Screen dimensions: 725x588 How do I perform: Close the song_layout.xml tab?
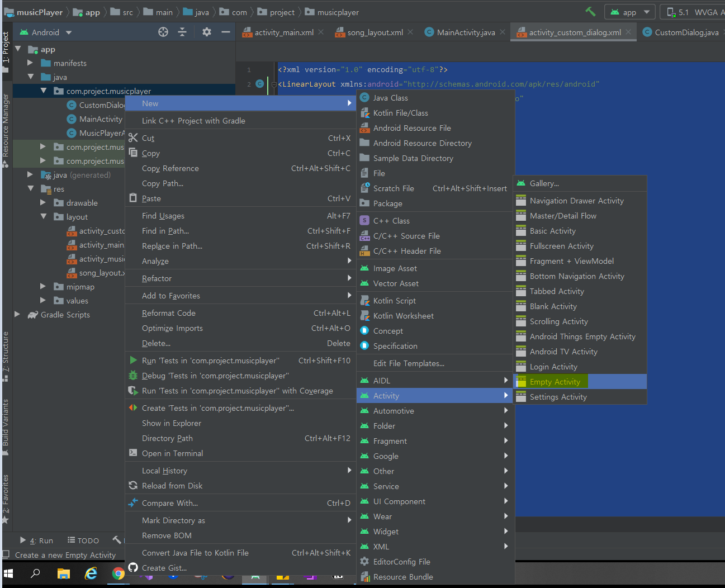(411, 32)
